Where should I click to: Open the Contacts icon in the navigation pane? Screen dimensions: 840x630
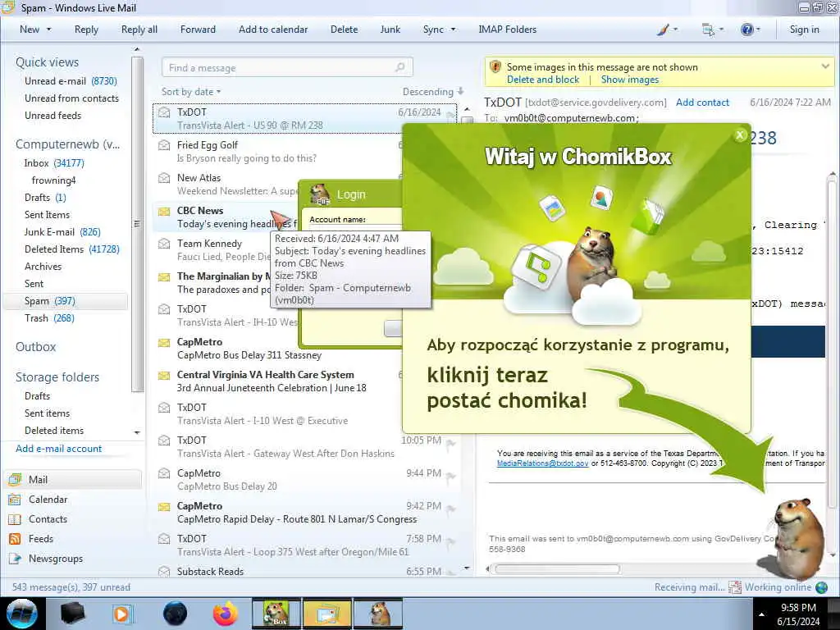15,519
